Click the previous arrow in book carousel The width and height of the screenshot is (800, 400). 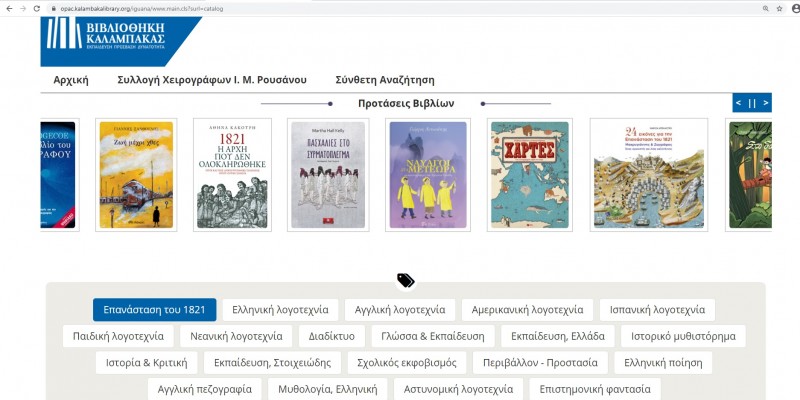click(739, 103)
